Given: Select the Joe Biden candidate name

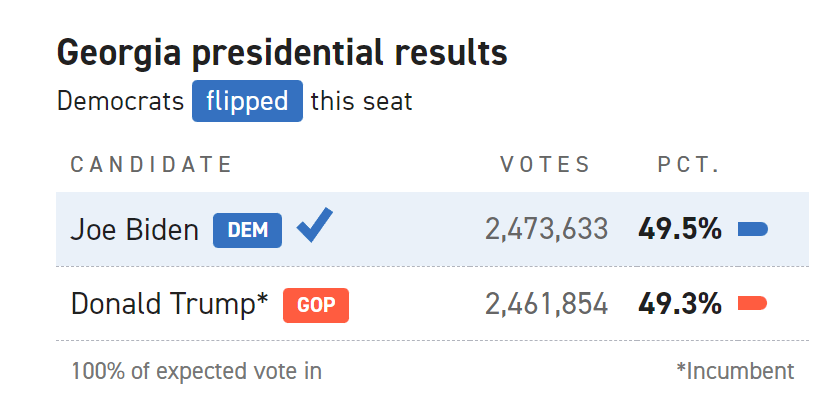Looking at the screenshot, I should [x=135, y=230].
